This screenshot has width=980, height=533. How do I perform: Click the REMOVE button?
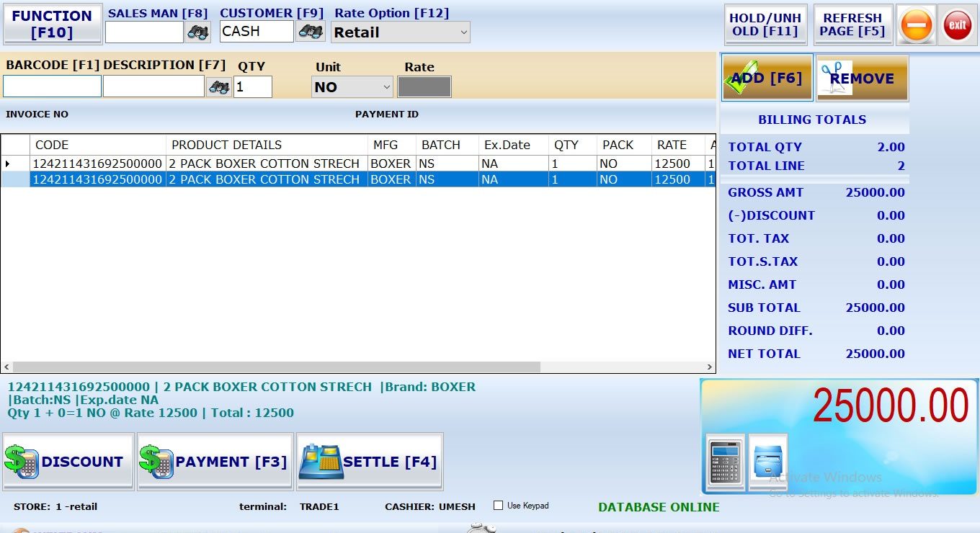(x=862, y=78)
